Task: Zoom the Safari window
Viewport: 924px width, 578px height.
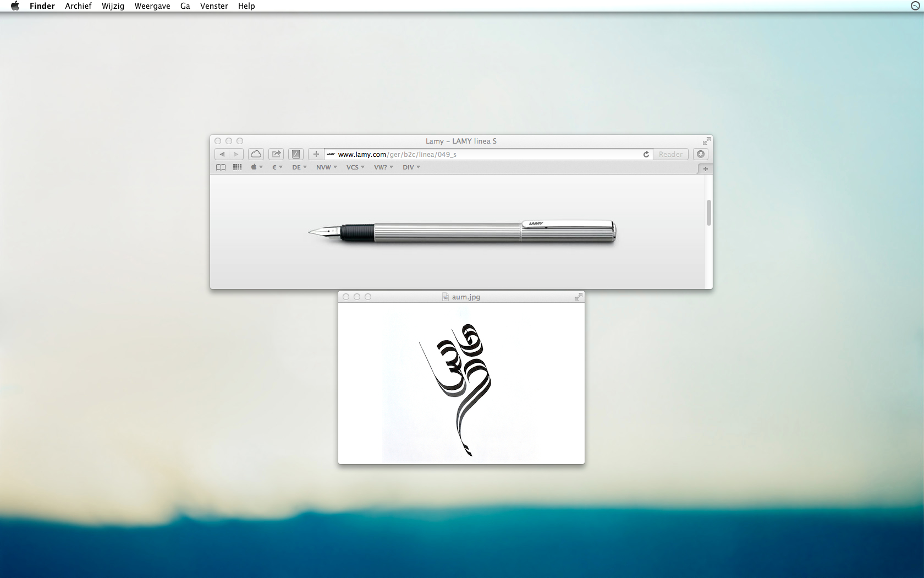Action: tap(240, 141)
